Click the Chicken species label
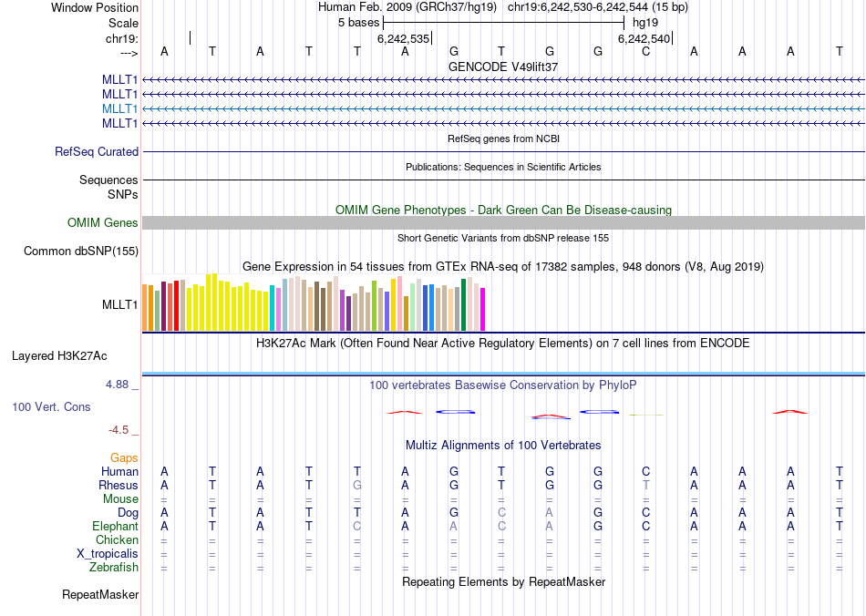Viewport: 866px width, 616px height. (x=117, y=539)
